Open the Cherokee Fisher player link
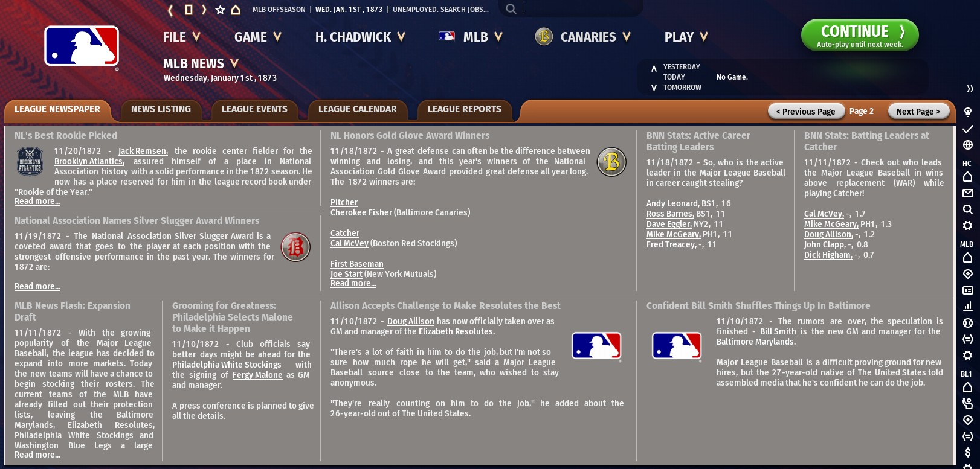The image size is (980, 469). (x=361, y=212)
